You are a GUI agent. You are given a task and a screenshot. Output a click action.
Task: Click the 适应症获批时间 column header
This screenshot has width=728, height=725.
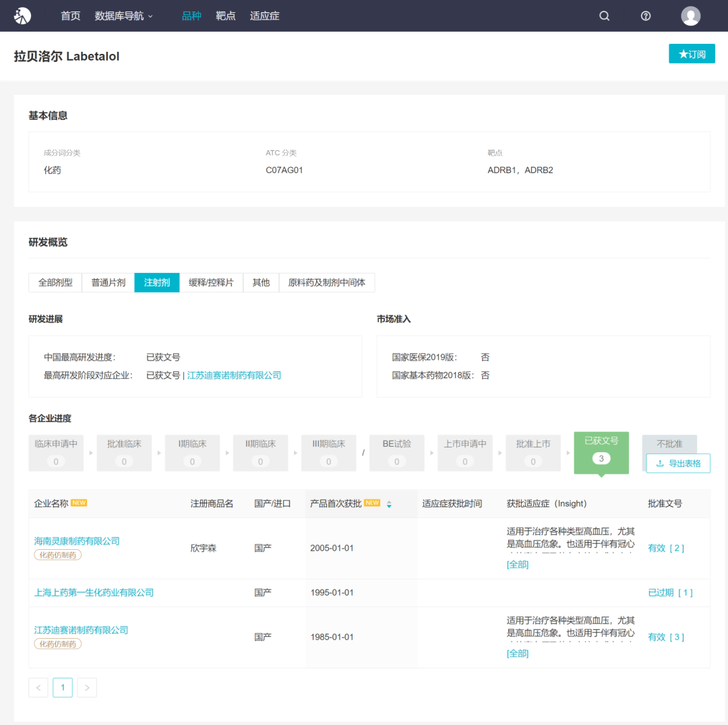(x=452, y=503)
